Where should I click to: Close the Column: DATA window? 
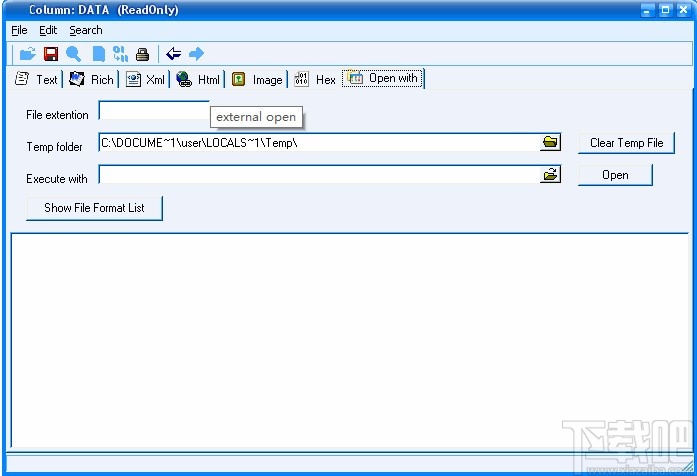coord(683,10)
